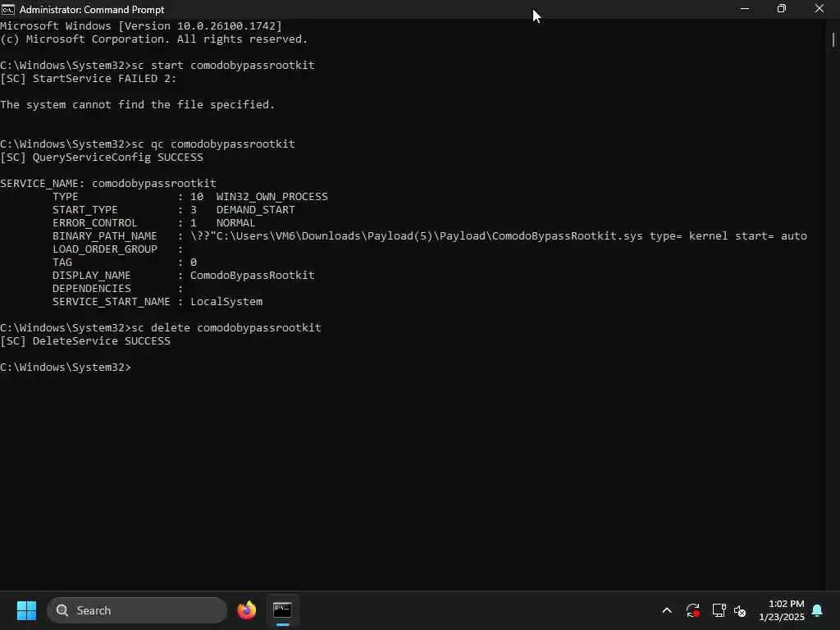Click the "Administrator: Command Prompt" title text

(x=92, y=10)
